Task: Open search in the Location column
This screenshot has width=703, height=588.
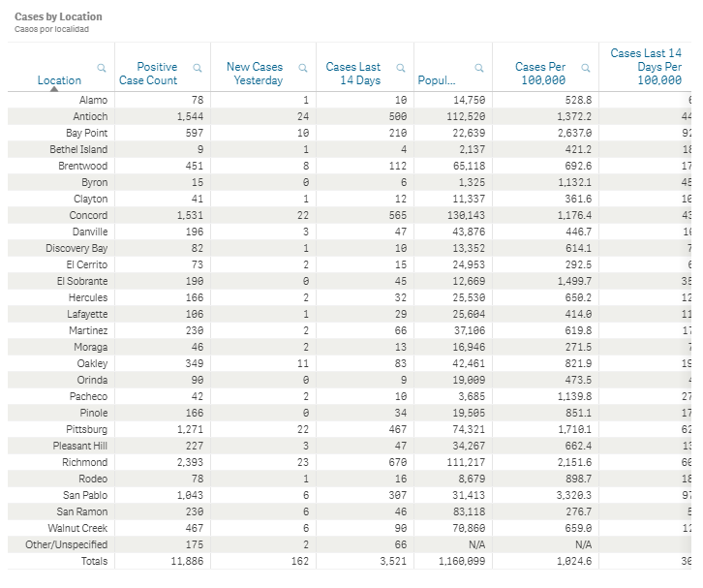Action: (102, 68)
